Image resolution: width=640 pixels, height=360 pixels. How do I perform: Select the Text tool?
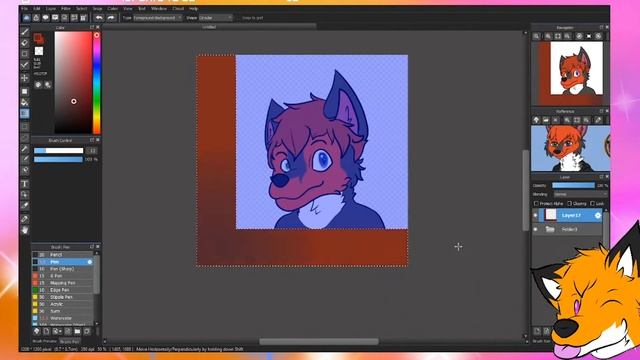click(x=25, y=184)
